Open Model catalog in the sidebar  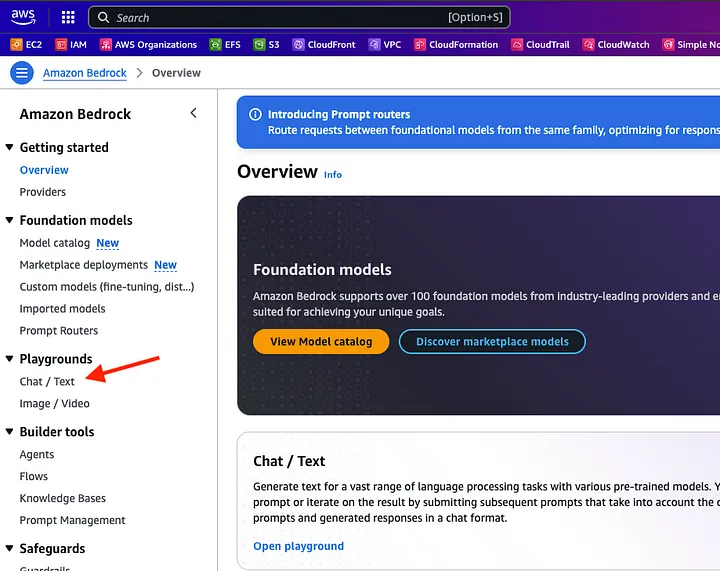[x=55, y=243]
